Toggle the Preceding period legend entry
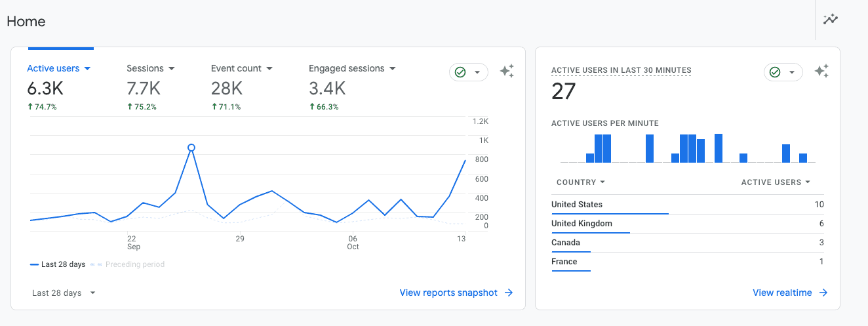Screen dimensions: 868x326 pos(128,264)
